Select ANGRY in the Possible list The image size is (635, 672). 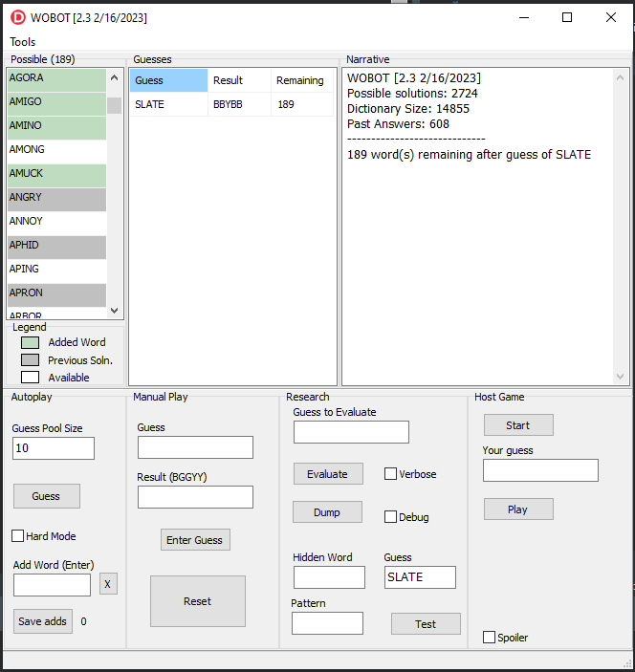pyautogui.click(x=56, y=200)
